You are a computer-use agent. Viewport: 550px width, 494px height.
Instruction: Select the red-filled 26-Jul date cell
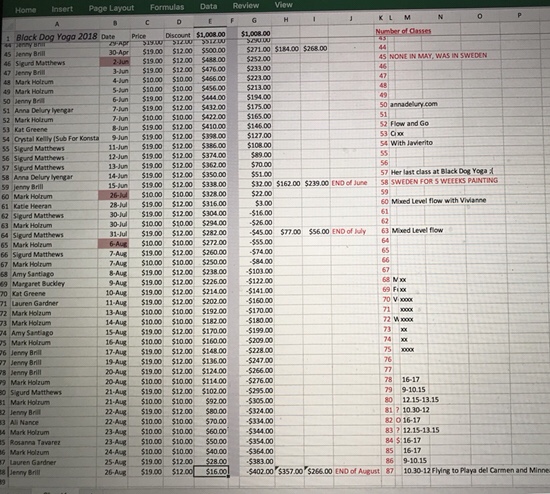114,195
